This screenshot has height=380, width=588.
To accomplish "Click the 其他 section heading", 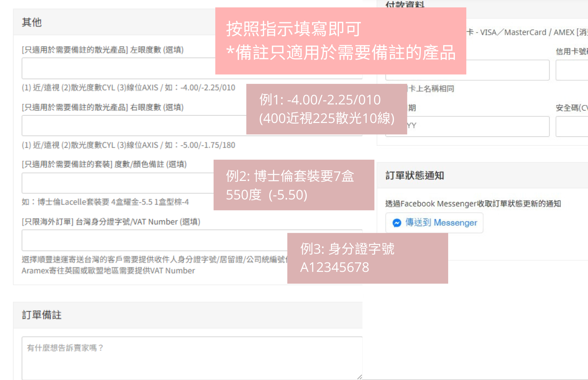I will pyautogui.click(x=32, y=22).
